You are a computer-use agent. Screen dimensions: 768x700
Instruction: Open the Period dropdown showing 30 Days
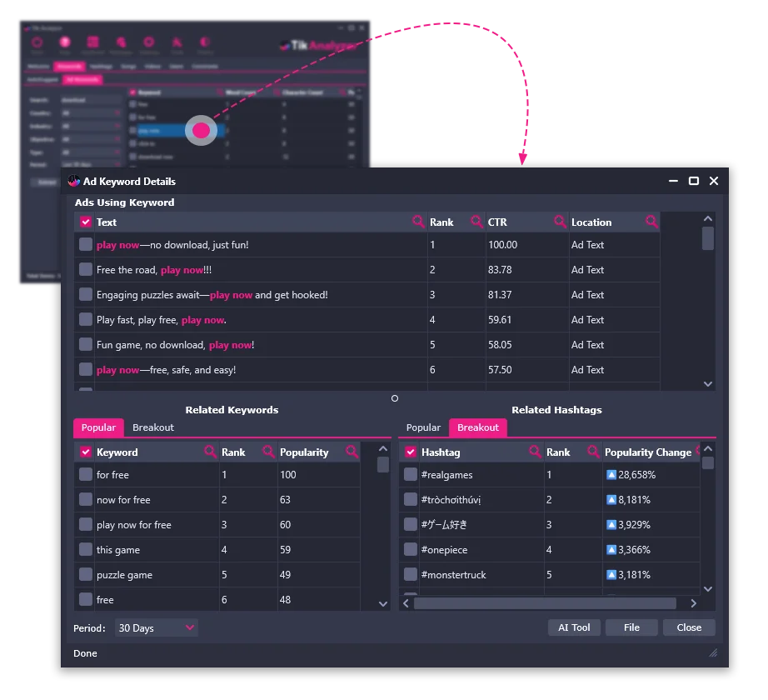pyautogui.click(x=157, y=627)
